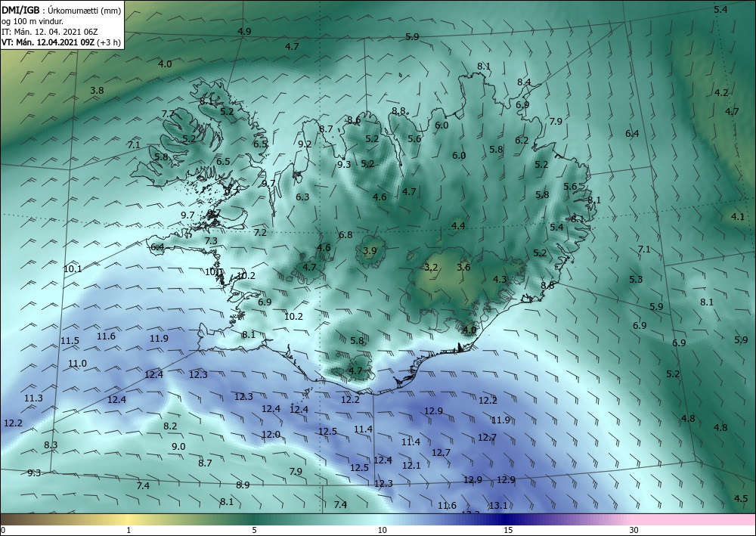Select the 'og 100 m vindur.' caption line
Viewport: 756px width, 536px height.
click(x=33, y=21)
